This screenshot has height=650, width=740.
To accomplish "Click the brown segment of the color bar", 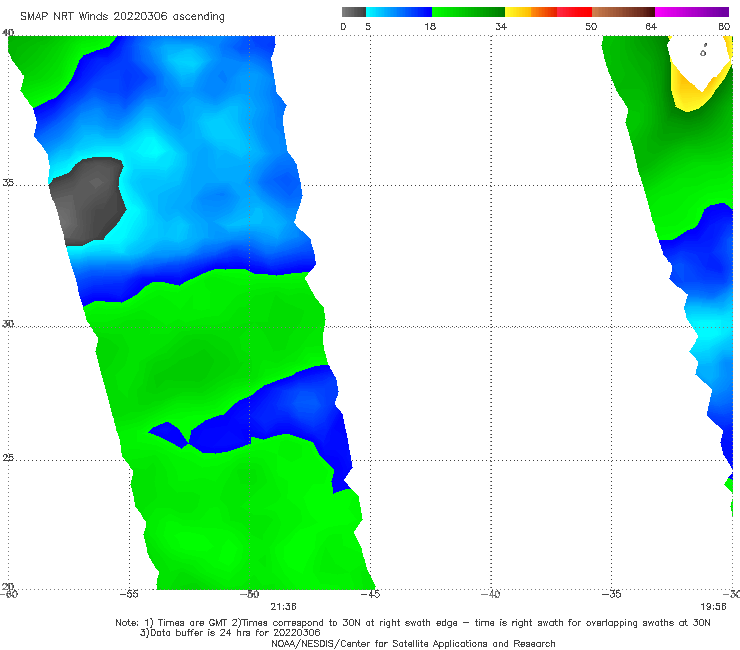I will (x=623, y=12).
